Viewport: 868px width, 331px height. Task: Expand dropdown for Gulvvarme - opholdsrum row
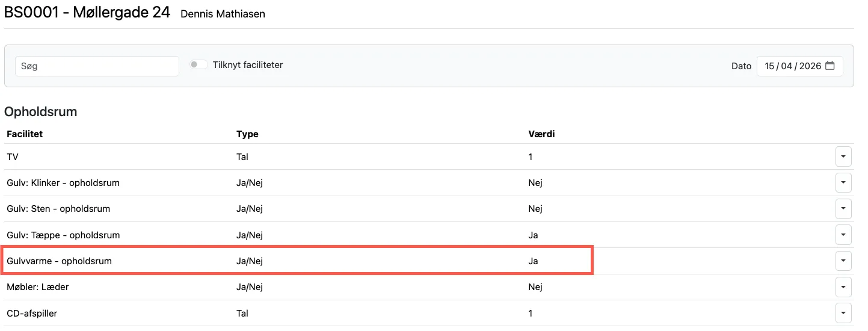tap(843, 261)
